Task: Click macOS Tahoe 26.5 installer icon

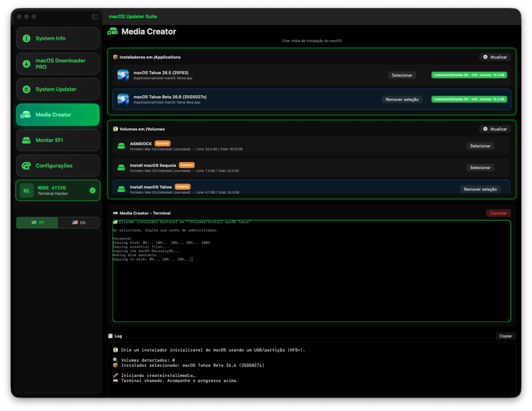Action: pos(123,75)
